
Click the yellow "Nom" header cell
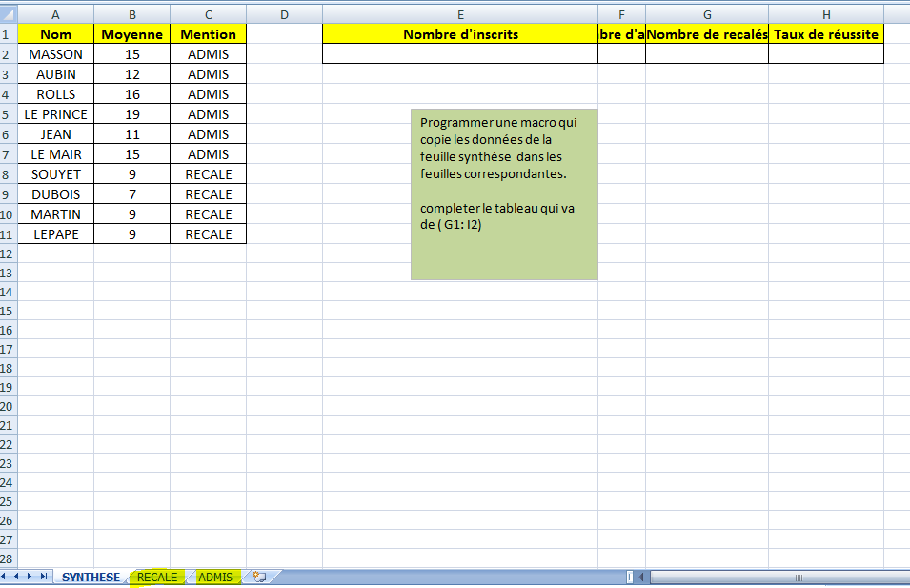tap(55, 34)
